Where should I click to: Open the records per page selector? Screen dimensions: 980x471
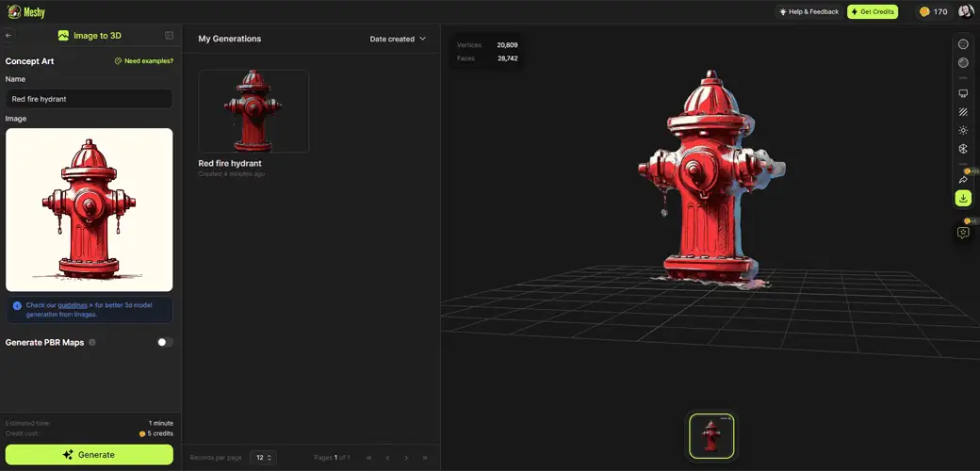pyautogui.click(x=264, y=458)
